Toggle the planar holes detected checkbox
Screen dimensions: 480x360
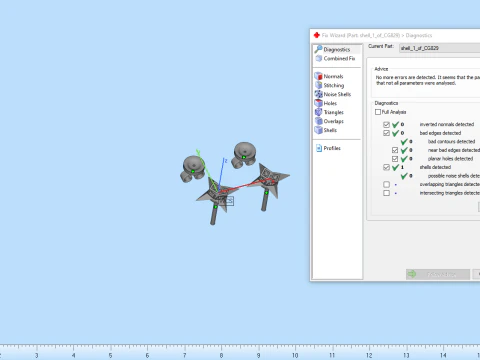click(395, 159)
